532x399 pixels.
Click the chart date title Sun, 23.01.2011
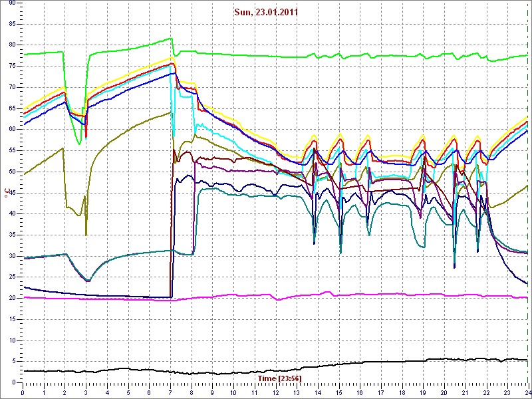click(266, 12)
